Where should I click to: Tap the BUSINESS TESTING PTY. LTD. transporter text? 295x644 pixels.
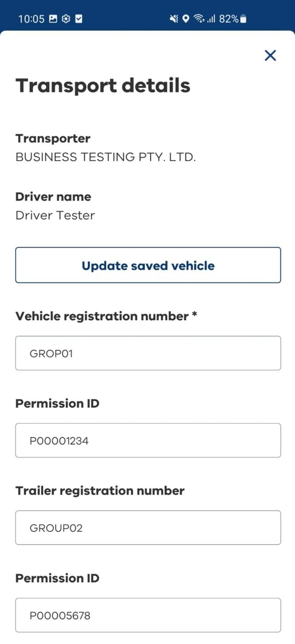point(106,157)
